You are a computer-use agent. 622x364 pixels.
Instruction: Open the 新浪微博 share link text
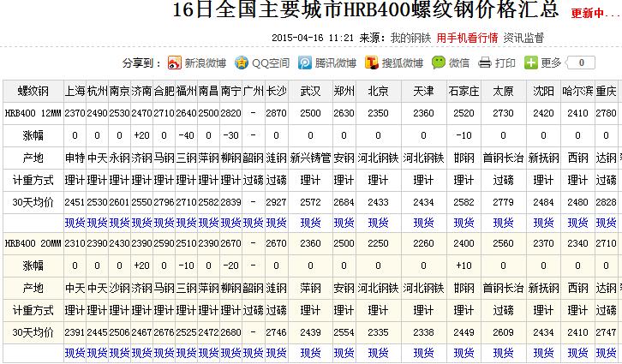[205, 63]
